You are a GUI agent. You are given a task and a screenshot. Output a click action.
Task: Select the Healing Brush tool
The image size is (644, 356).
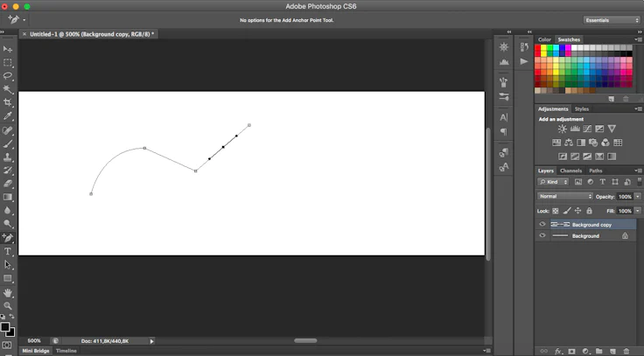coord(7,130)
